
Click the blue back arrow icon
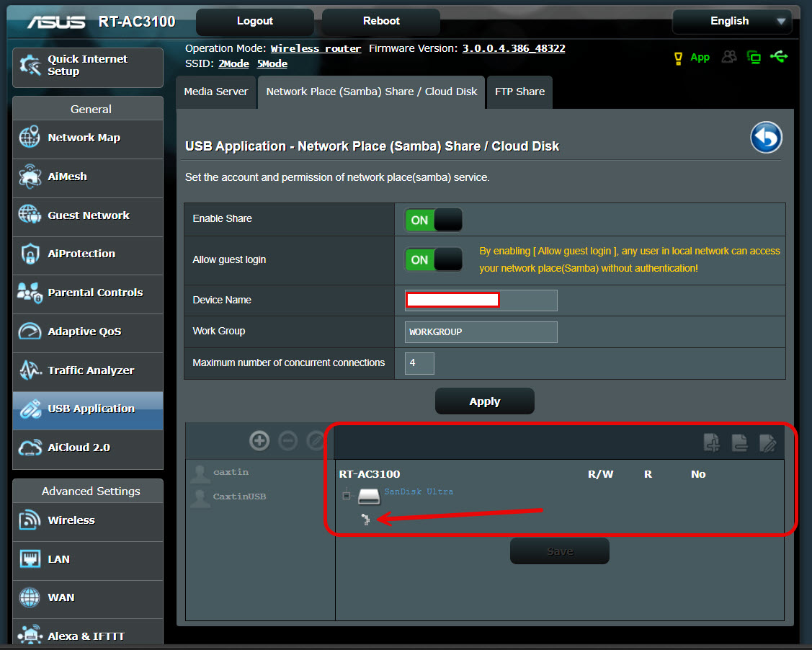[x=766, y=138]
